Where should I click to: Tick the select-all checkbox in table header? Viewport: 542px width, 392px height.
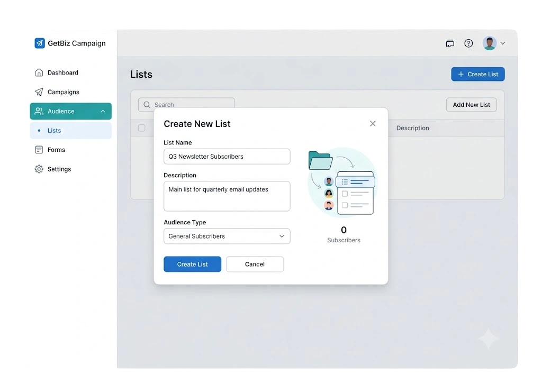[x=142, y=128]
